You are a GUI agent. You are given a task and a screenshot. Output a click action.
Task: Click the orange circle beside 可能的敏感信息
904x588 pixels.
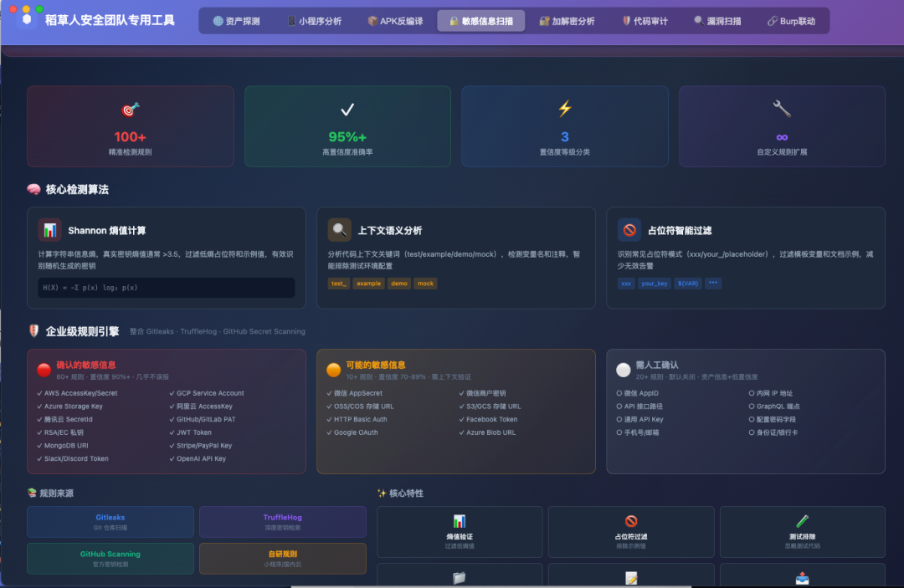(x=333, y=370)
